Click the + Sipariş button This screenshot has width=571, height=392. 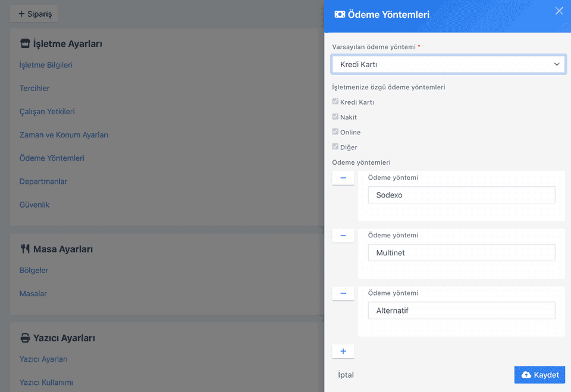(34, 14)
